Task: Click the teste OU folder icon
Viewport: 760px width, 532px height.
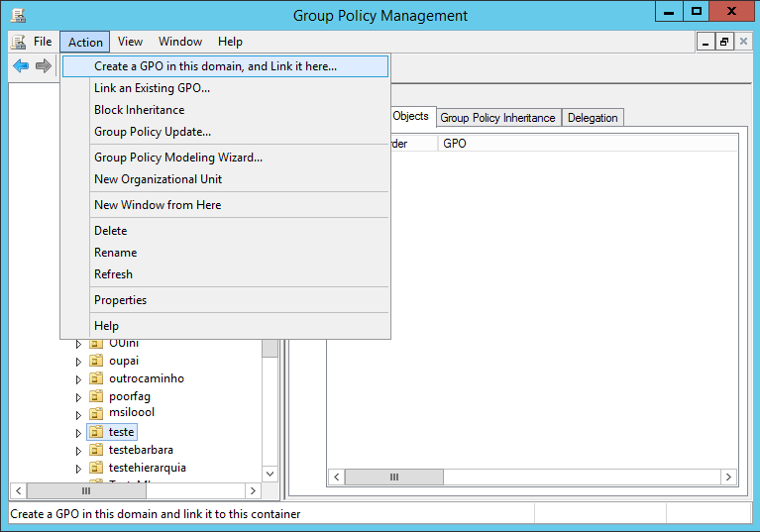Action: pyautogui.click(x=96, y=432)
